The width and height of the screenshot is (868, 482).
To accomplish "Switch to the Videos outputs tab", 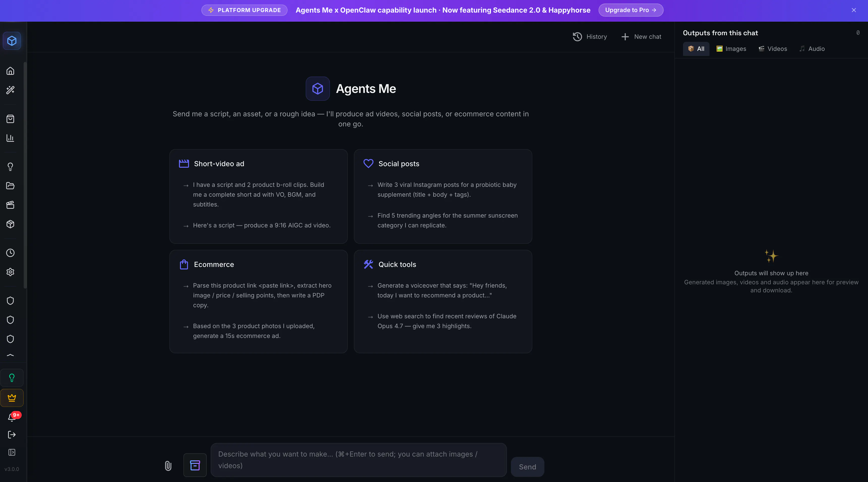I will (x=773, y=49).
